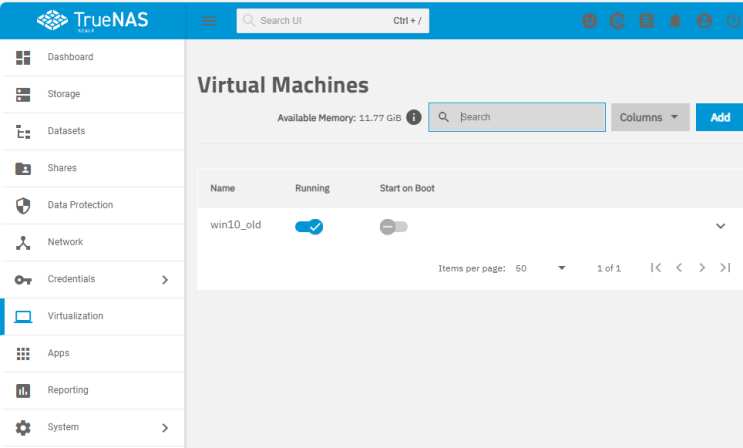Focus the Search UI field
This screenshot has height=448, width=743.
[x=333, y=20]
